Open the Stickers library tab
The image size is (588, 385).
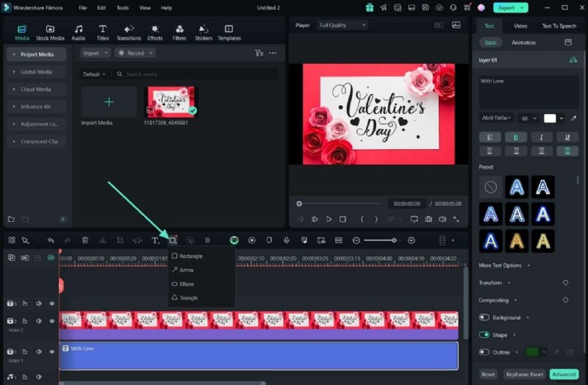(x=203, y=32)
